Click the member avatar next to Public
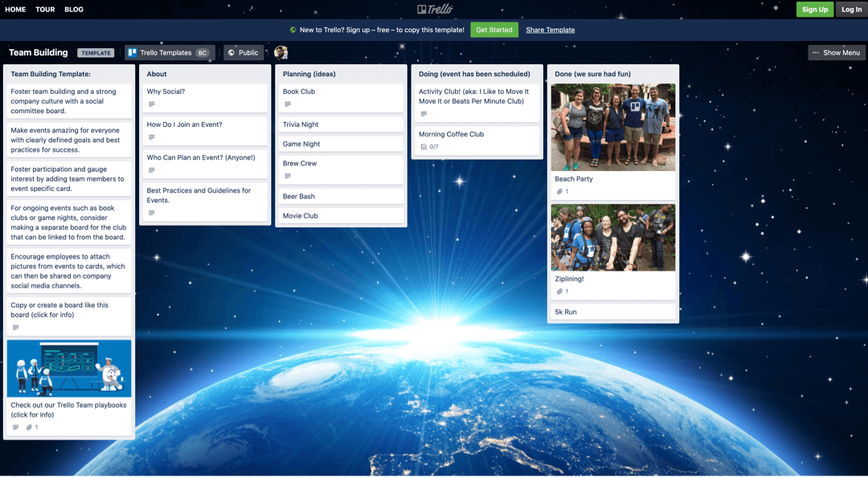Image resolution: width=868 pixels, height=477 pixels. [x=280, y=52]
